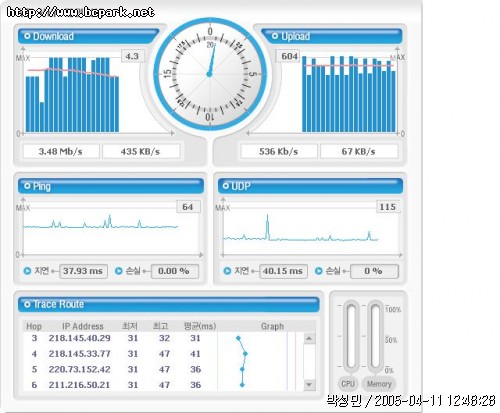Viewport: 500px width, 413px height.
Task: Select IP address 211.216.50.21
Action: [x=80, y=385]
